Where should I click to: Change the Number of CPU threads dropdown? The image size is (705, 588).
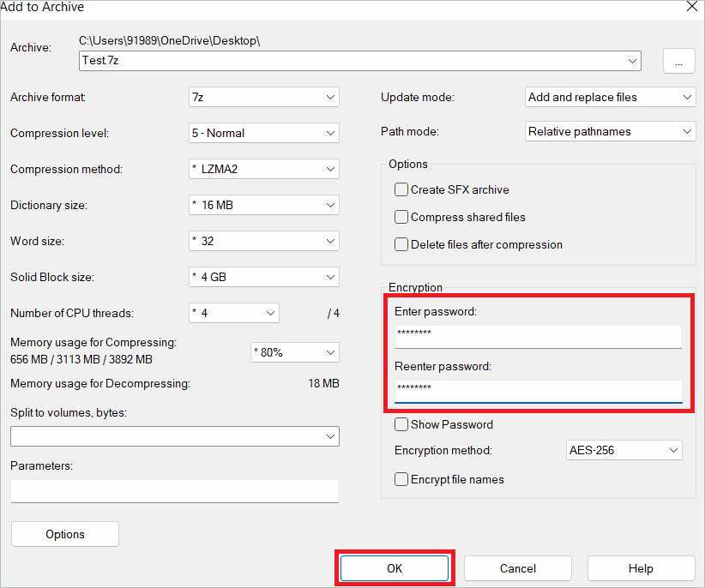(x=233, y=313)
